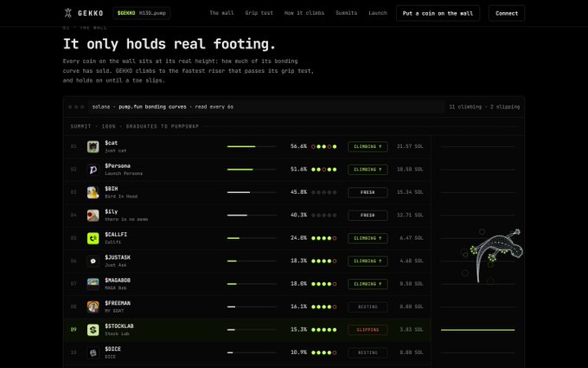Click the $STOCKLAB green height line
The height and width of the screenshot is (368, 588).
point(477,330)
